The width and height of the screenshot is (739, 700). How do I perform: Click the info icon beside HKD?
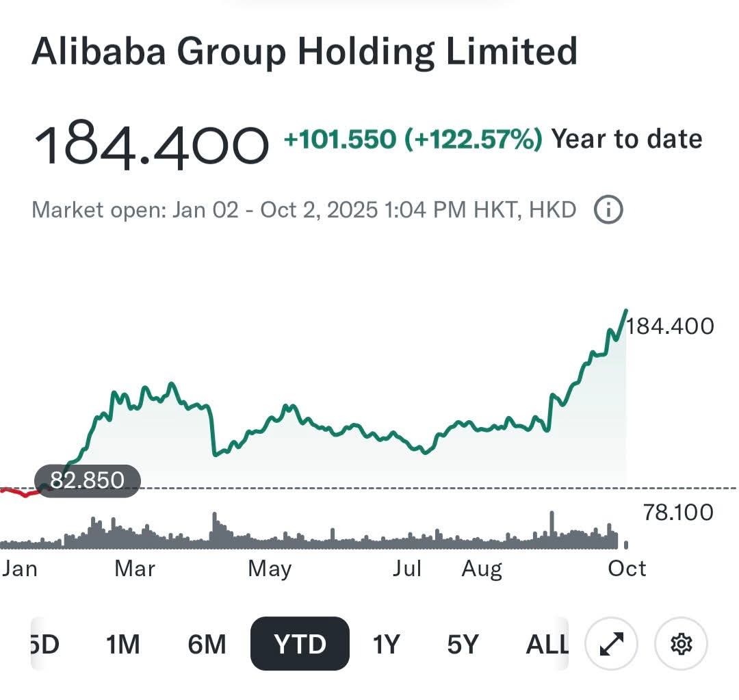[x=608, y=209]
